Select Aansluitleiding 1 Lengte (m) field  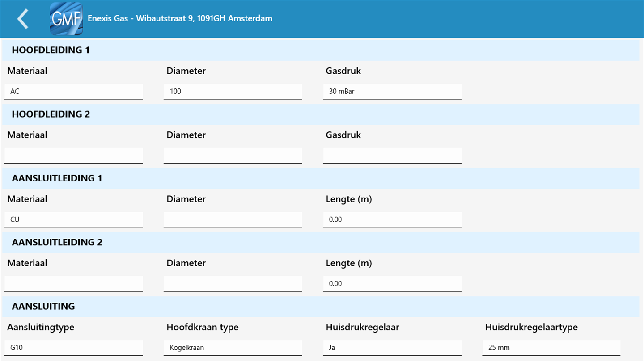click(x=392, y=219)
